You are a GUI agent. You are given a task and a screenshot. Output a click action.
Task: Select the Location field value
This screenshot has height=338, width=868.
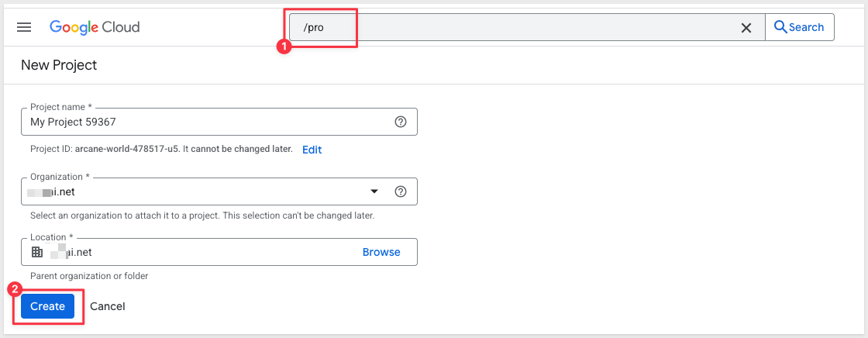point(186,252)
